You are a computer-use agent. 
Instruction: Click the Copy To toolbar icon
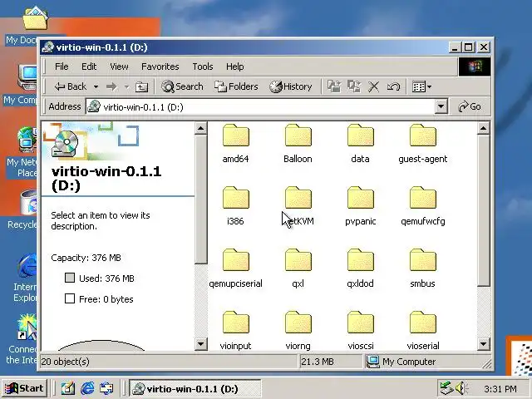click(354, 86)
